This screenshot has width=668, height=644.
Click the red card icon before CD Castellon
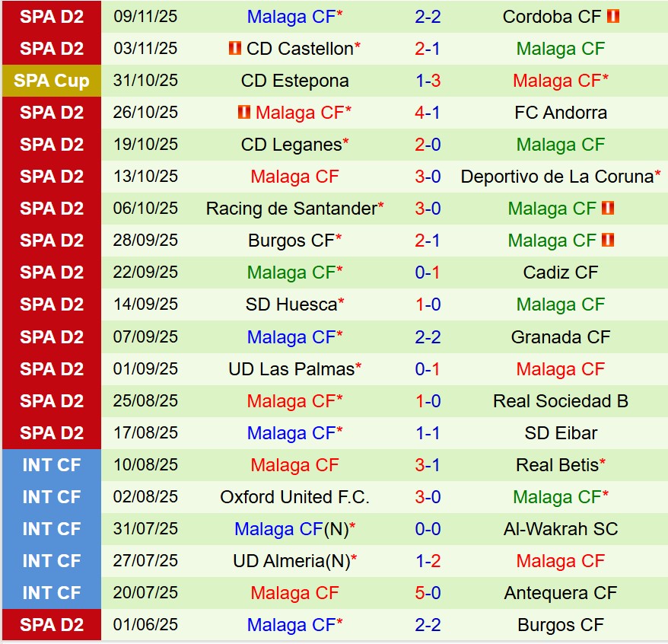[x=235, y=49]
